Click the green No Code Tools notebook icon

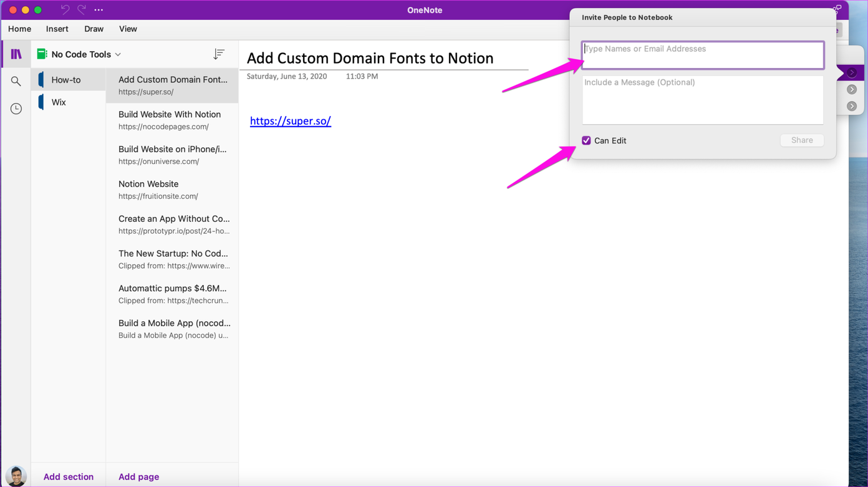(41, 54)
